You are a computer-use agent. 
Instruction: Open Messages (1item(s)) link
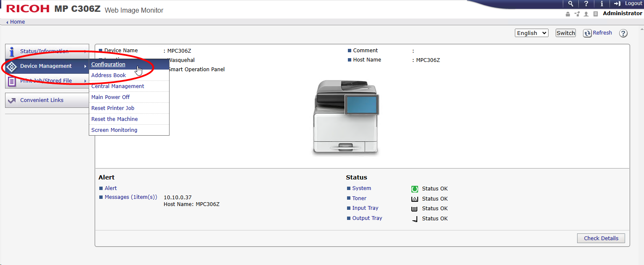[x=131, y=197]
